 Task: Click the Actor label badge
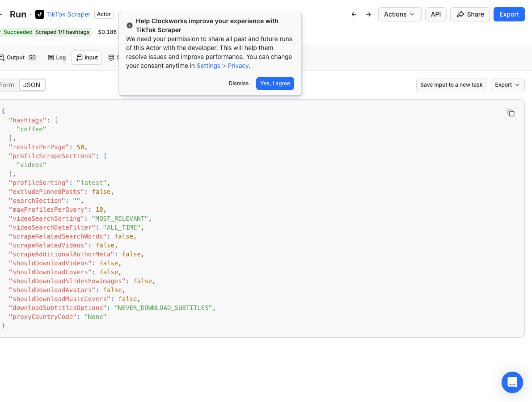pyautogui.click(x=104, y=14)
